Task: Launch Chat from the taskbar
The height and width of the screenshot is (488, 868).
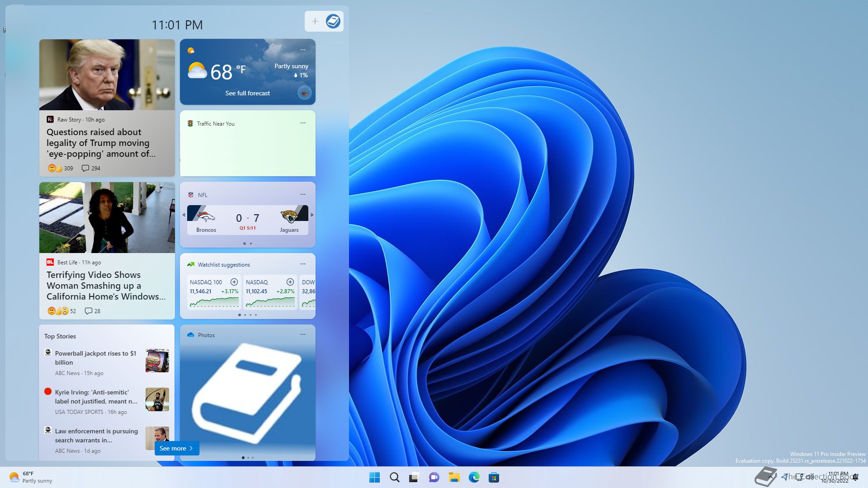Action: coord(434,477)
